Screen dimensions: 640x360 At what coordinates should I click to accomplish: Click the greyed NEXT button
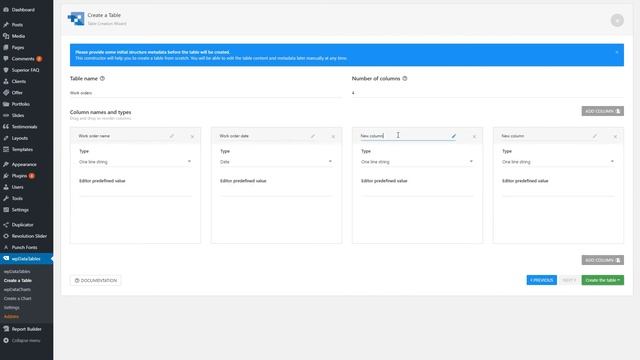pos(569,280)
